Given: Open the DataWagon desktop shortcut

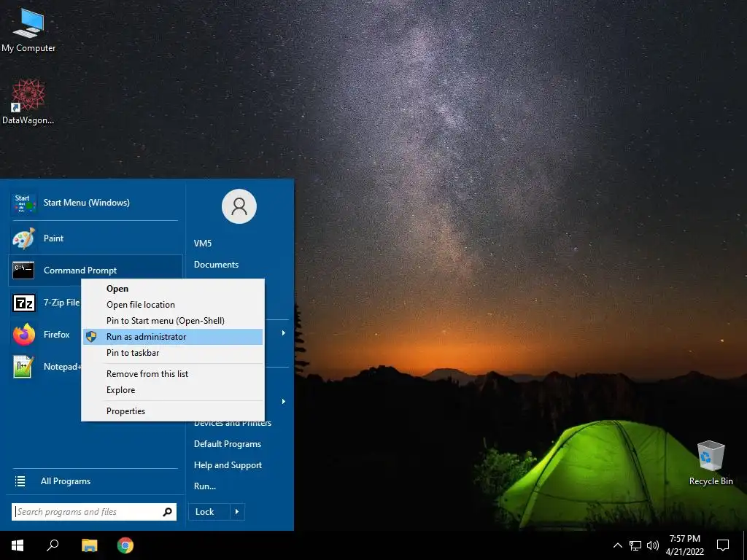Looking at the screenshot, I should (x=28, y=102).
